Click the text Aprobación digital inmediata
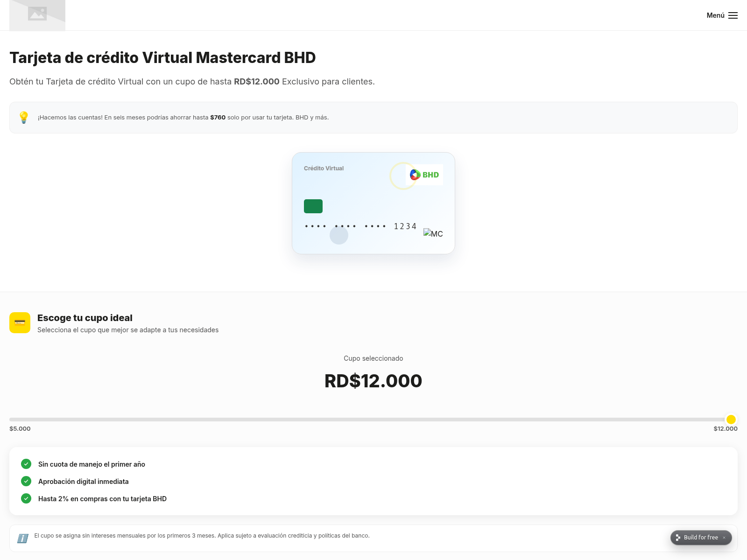 (84, 482)
